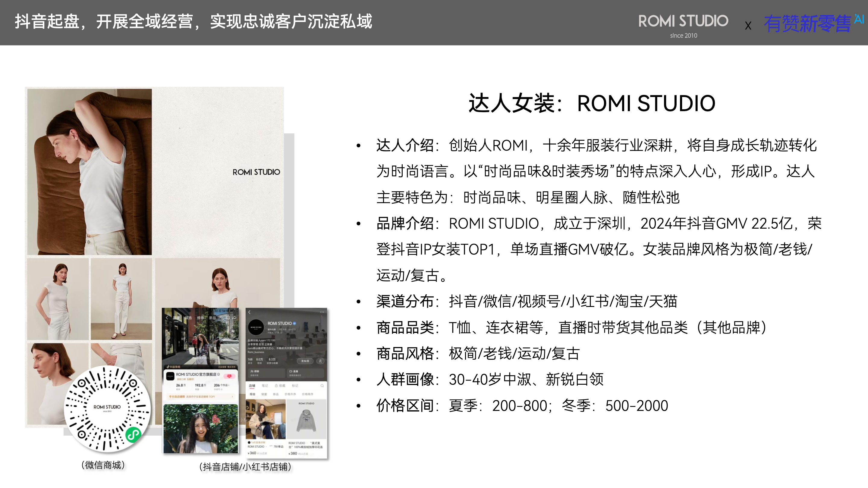The image size is (868, 488).
Task: Select the 收藏 tab with lock icon
Action: [x=280, y=386]
